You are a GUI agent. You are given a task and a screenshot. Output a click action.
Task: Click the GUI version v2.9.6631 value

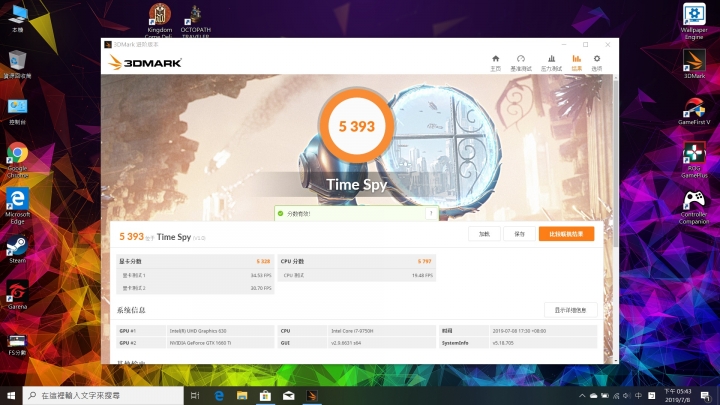coord(346,343)
